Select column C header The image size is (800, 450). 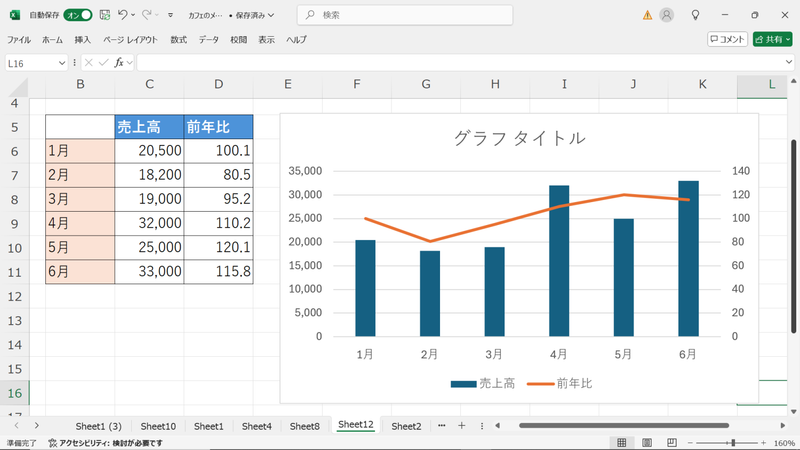[149, 85]
